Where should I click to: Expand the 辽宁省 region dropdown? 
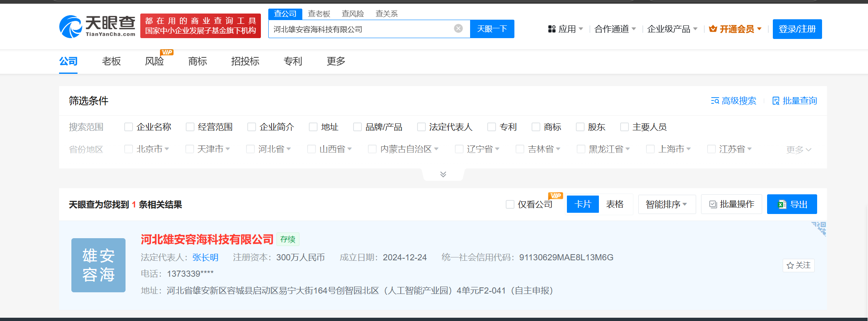pos(497,149)
